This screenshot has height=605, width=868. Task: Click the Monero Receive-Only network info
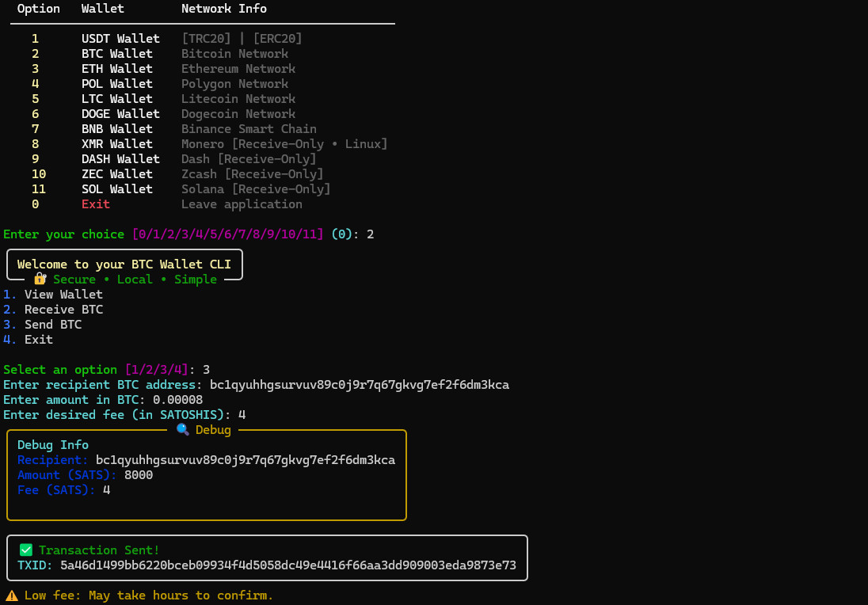pos(284,144)
